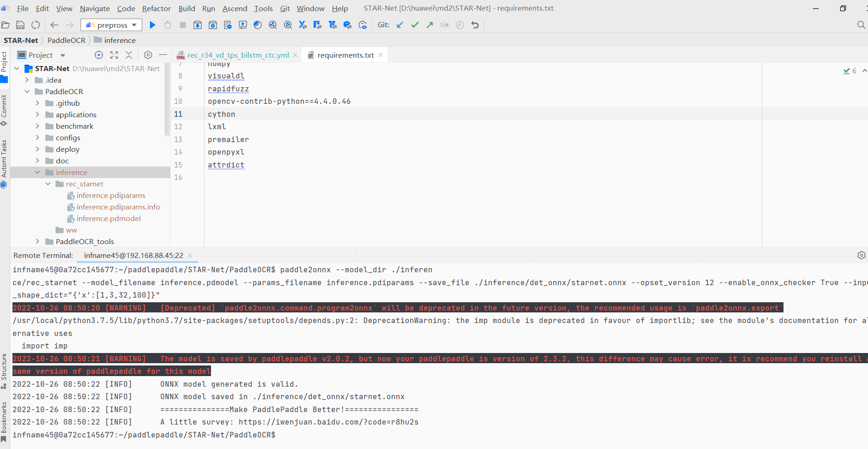This screenshot has height=449, width=868.
Task: Toggle the Bookmarks tool window stripe button
Action: pos(4,421)
